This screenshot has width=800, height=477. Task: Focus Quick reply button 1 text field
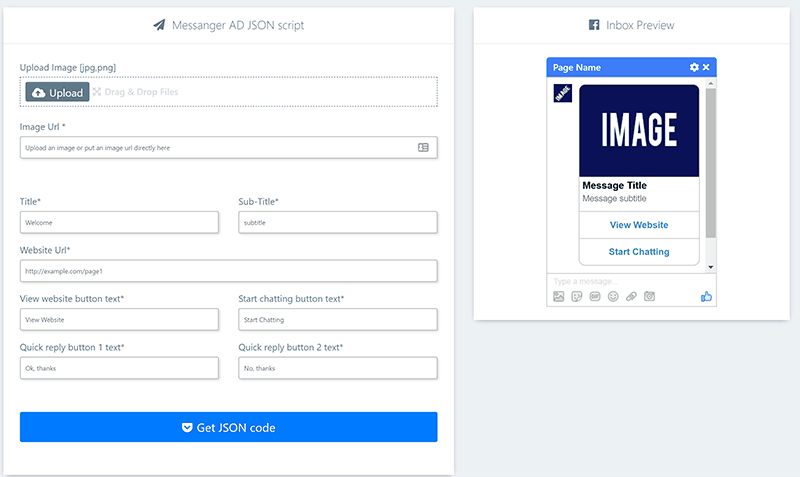pos(119,368)
